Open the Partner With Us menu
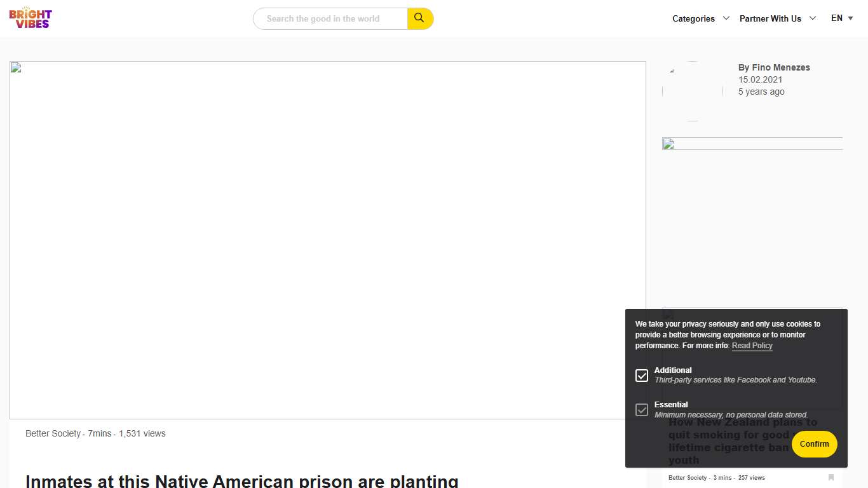Image resolution: width=868 pixels, height=488 pixels. point(770,18)
